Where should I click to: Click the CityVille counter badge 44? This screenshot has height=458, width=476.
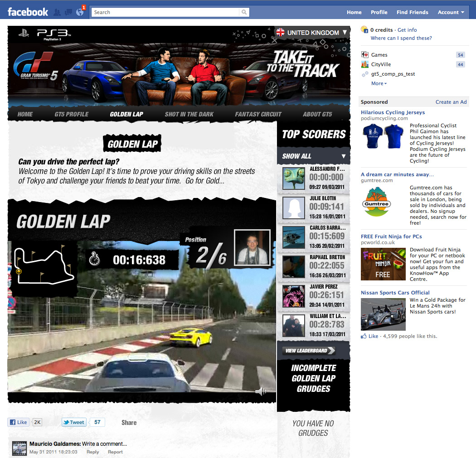pyautogui.click(x=460, y=64)
